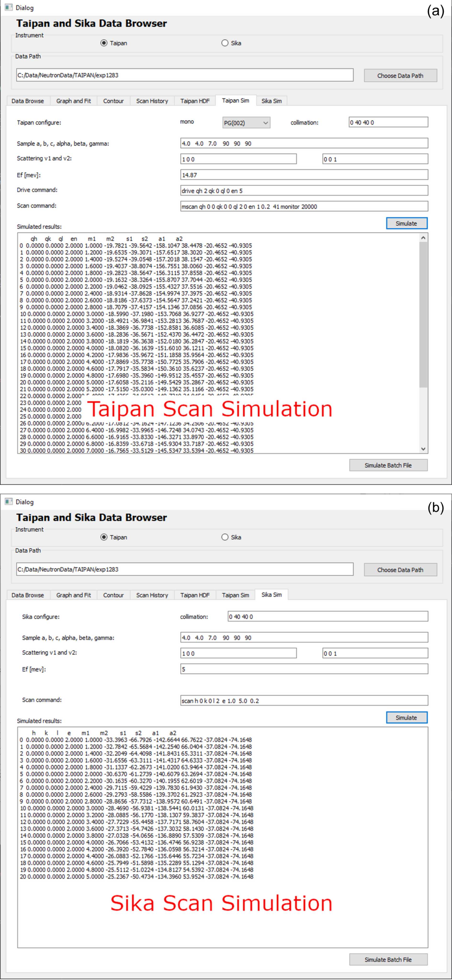Open Data Browse tab in top dialog (a)
Viewport: 452px width, 980px height.
pos(28,101)
